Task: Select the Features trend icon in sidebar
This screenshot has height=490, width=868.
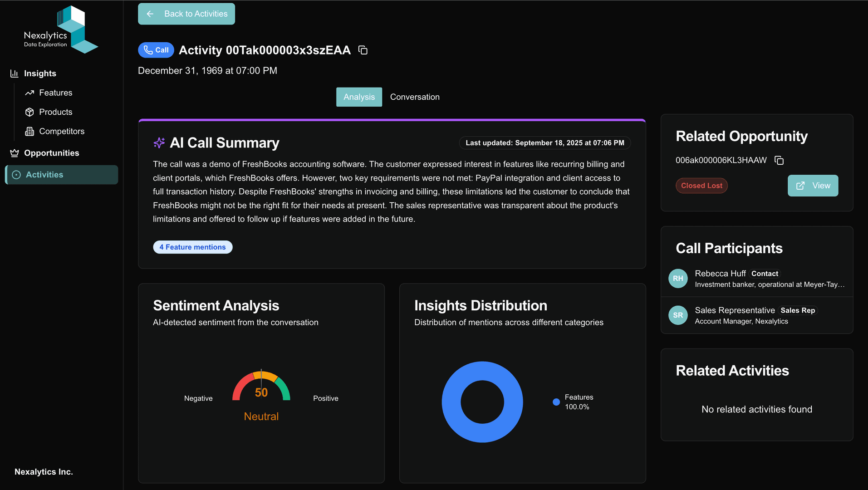Action: [x=29, y=93]
